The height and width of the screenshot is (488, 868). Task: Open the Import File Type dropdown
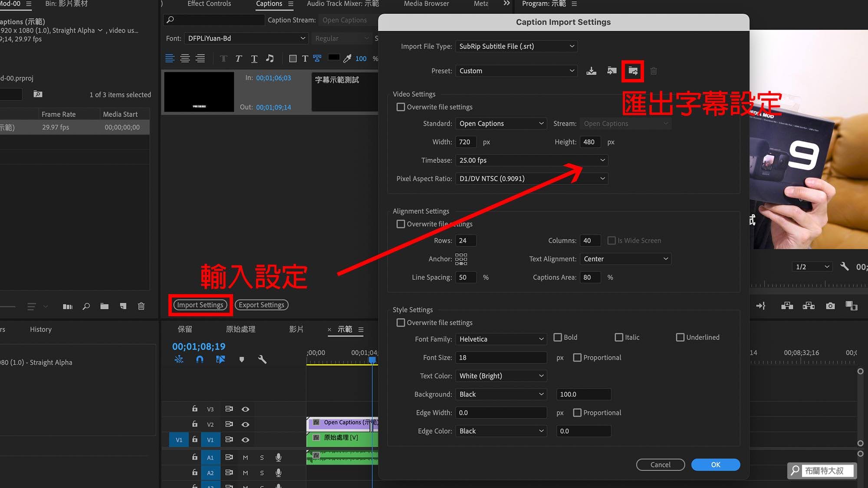pos(516,46)
